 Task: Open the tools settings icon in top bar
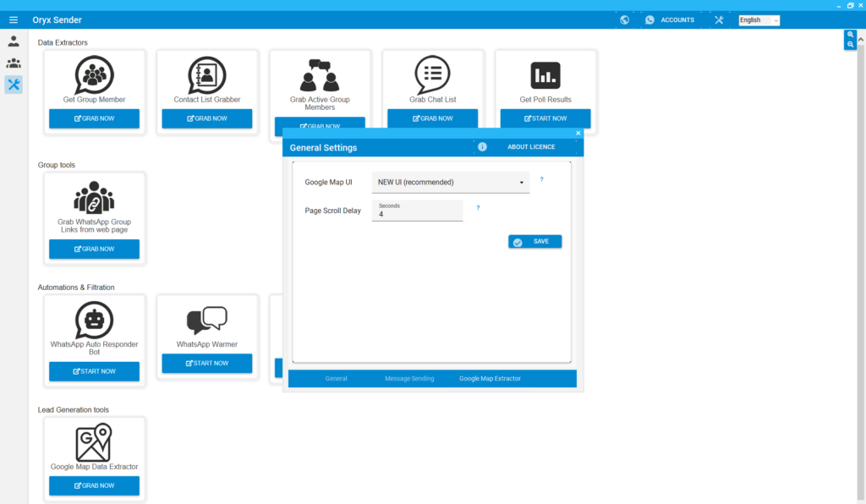(x=719, y=20)
